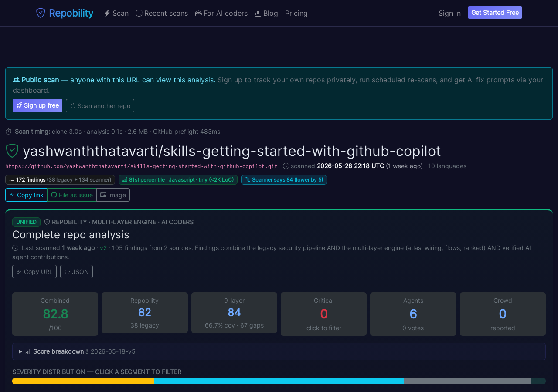
Task: Click the 172 findings badge
Action: 60,179
